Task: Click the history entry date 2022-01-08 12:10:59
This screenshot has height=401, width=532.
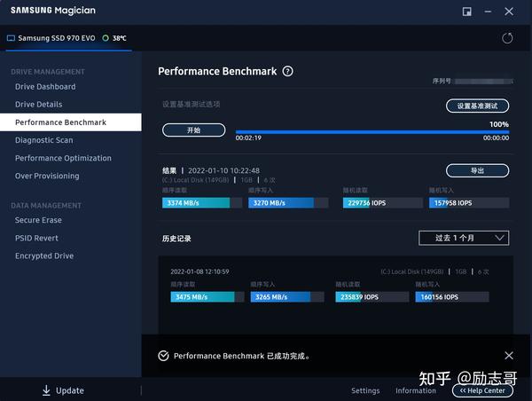Action: point(199,271)
